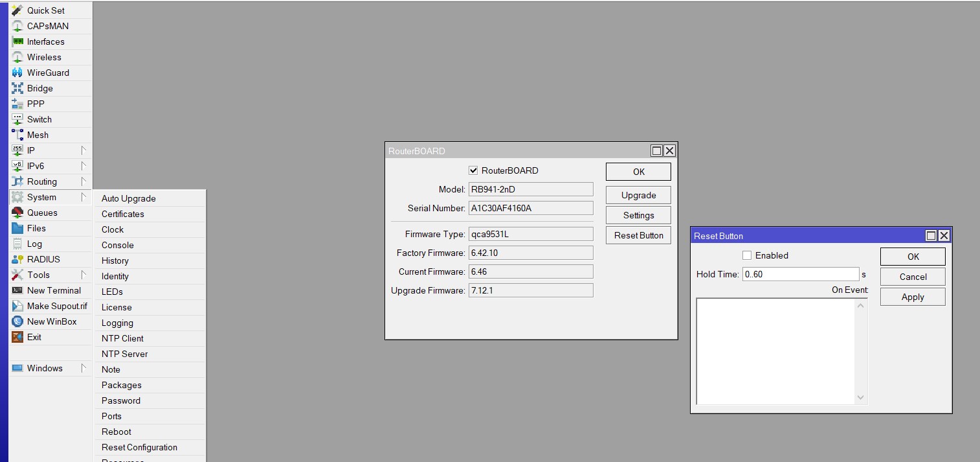Click the Upgrade Firmware field showing 7.12.1

531,290
